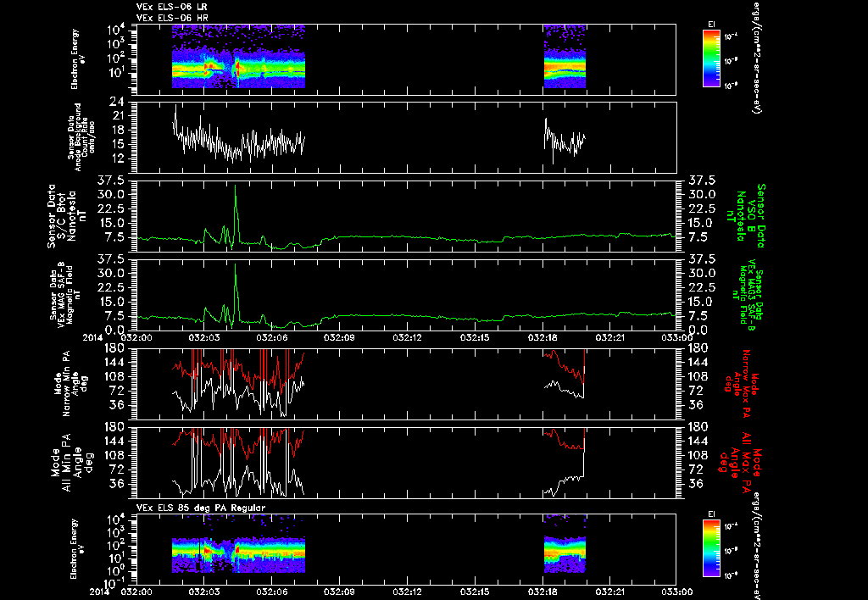
Task: Click the "24" tick on the count rate axis
Action: click(117, 102)
